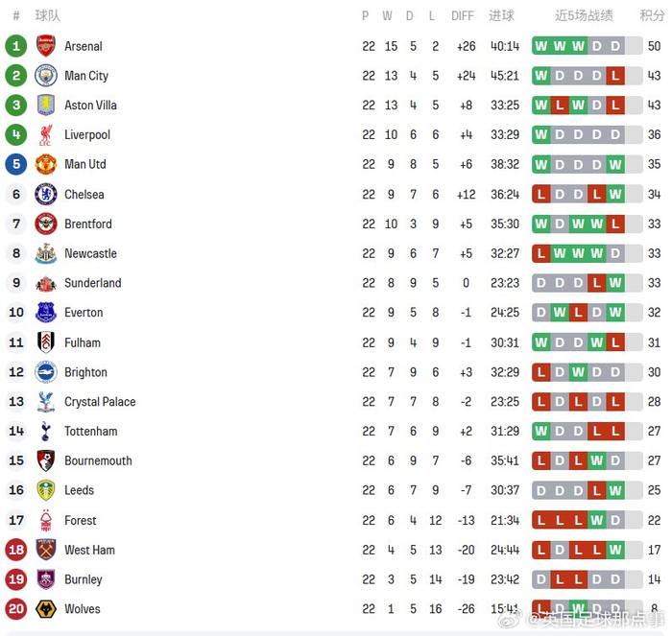
Task: Click Man Utd's blue rank 5 badge
Action: pyautogui.click(x=16, y=165)
